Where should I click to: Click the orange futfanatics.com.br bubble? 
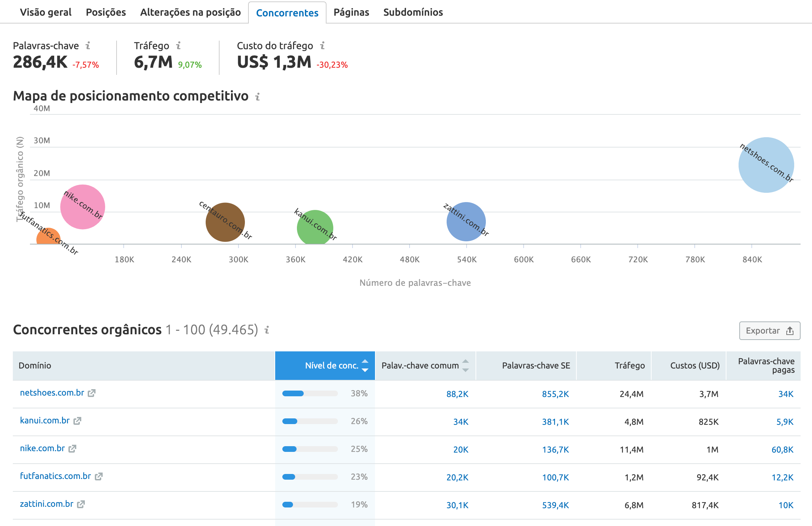(x=48, y=237)
